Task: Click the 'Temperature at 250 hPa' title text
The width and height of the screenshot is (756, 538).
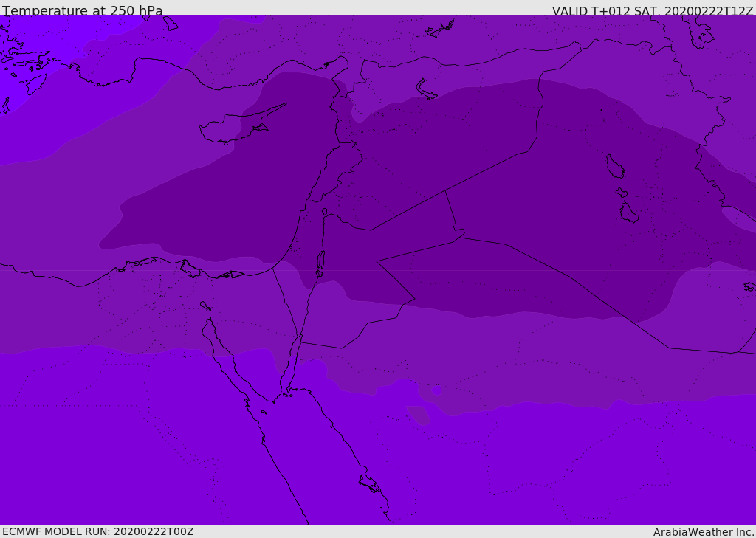Action: pyautogui.click(x=83, y=10)
